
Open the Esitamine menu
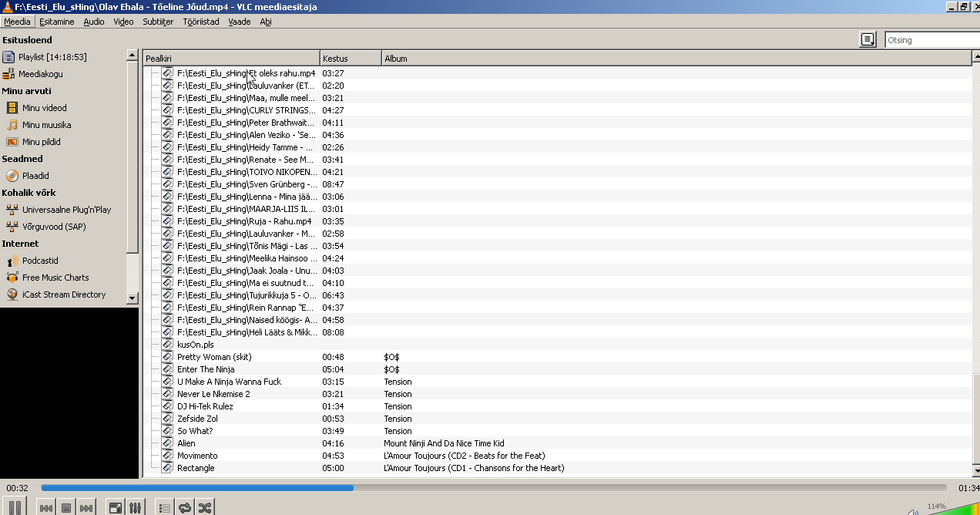tap(57, 22)
